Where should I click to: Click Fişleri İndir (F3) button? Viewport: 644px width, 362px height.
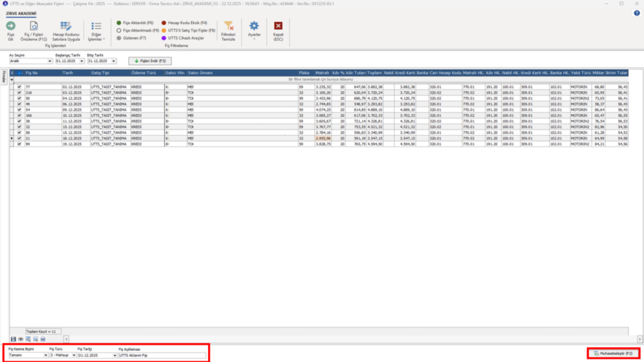click(150, 61)
